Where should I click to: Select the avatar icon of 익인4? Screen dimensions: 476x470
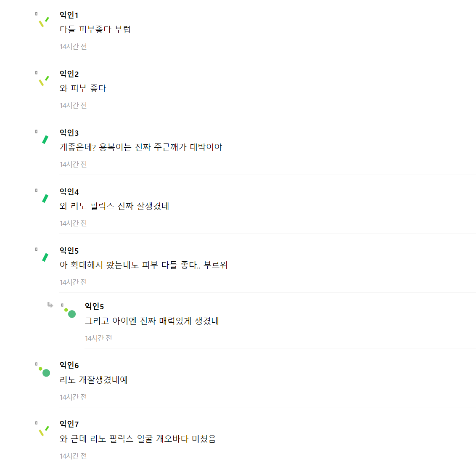44,198
